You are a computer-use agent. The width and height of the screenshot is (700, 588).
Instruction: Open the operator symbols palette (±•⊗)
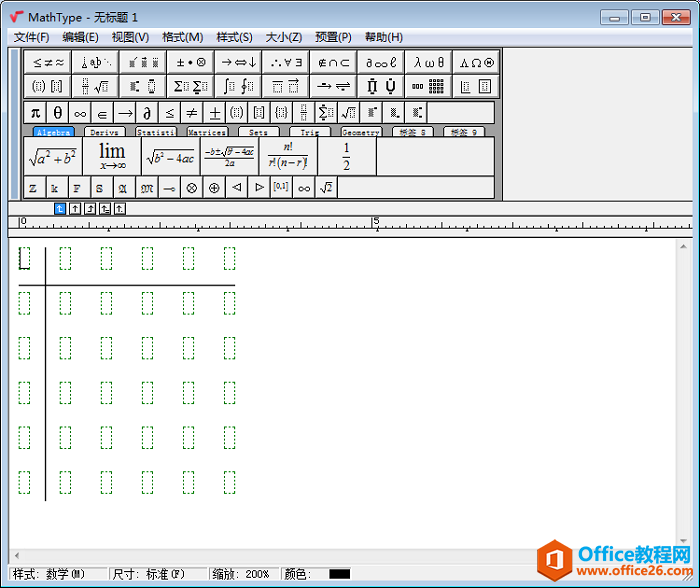(x=191, y=63)
